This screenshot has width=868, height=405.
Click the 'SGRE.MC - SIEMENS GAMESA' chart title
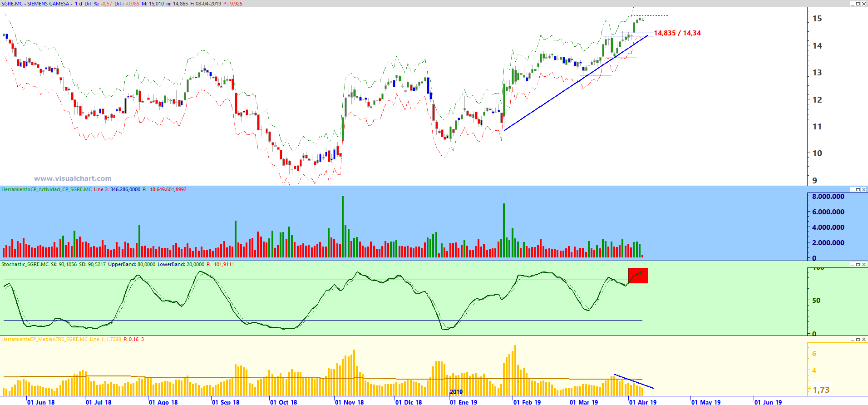35,4
